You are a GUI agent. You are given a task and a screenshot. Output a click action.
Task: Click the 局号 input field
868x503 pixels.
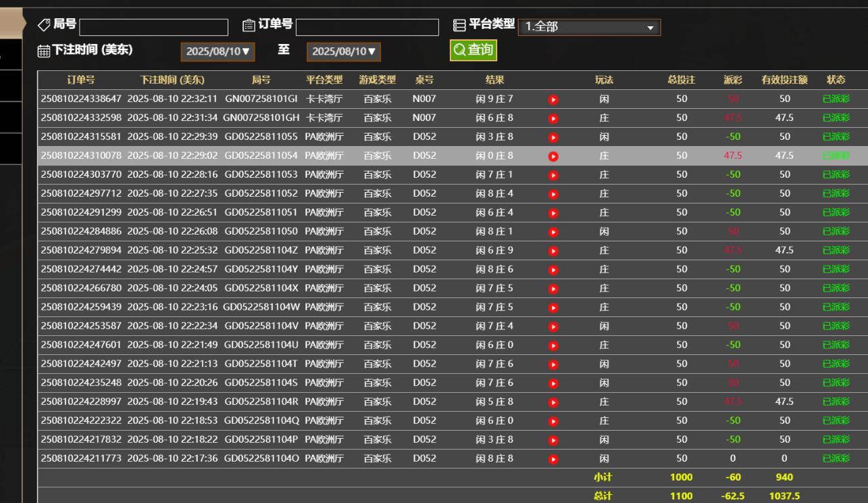point(154,27)
